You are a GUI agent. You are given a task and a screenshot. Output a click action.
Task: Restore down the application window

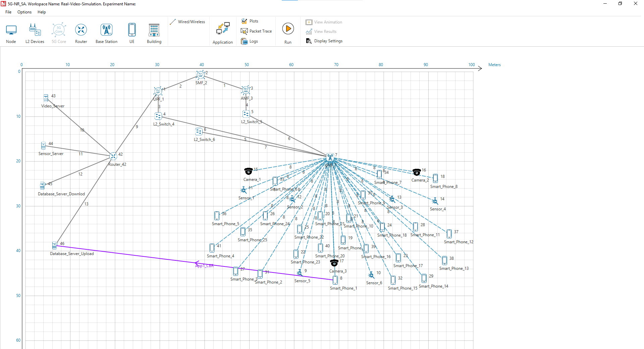coord(620,4)
